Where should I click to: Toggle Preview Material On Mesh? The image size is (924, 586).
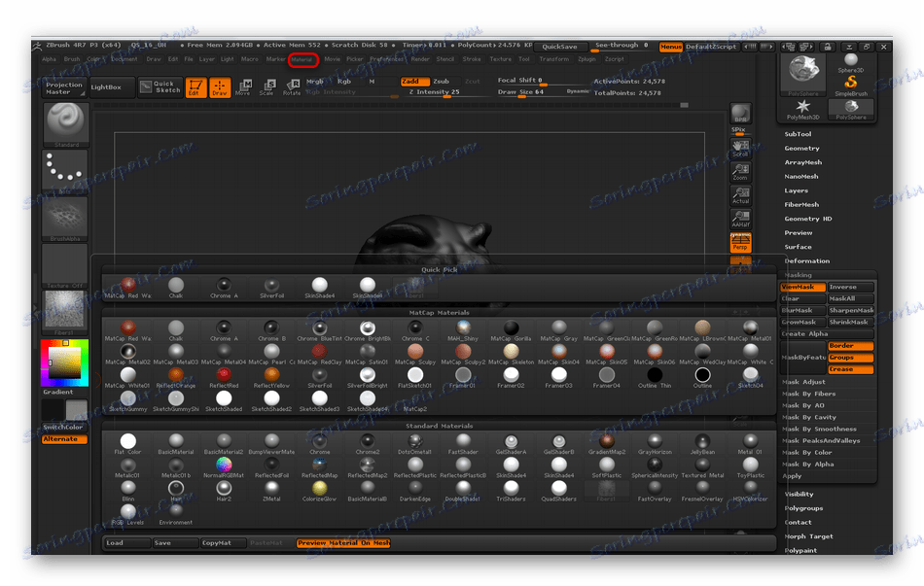[343, 543]
